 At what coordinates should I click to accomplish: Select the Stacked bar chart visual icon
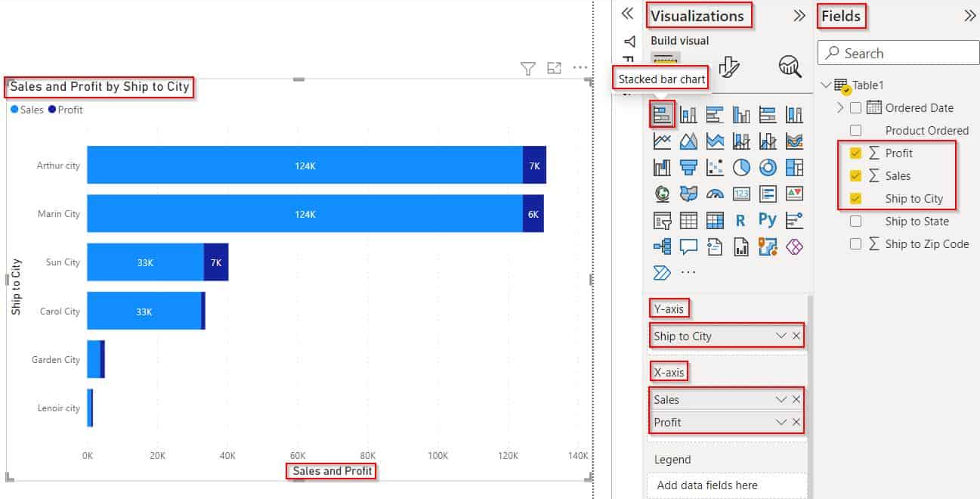662,114
